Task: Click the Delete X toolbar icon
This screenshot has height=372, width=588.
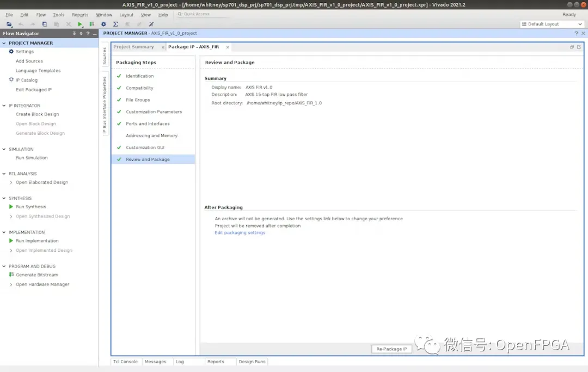Action: click(x=68, y=24)
